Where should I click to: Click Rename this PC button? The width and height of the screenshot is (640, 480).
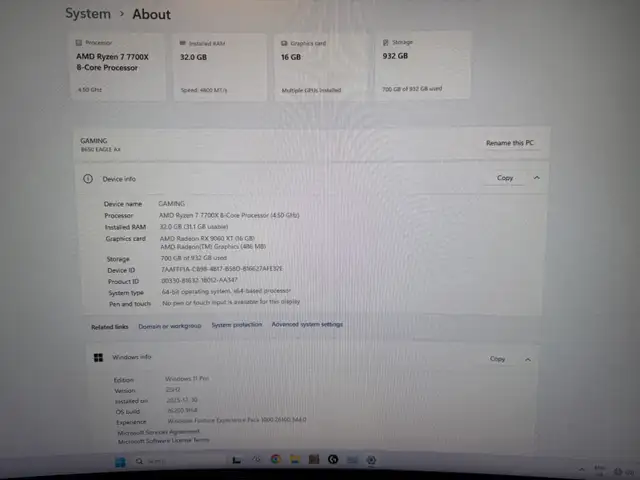click(510, 143)
